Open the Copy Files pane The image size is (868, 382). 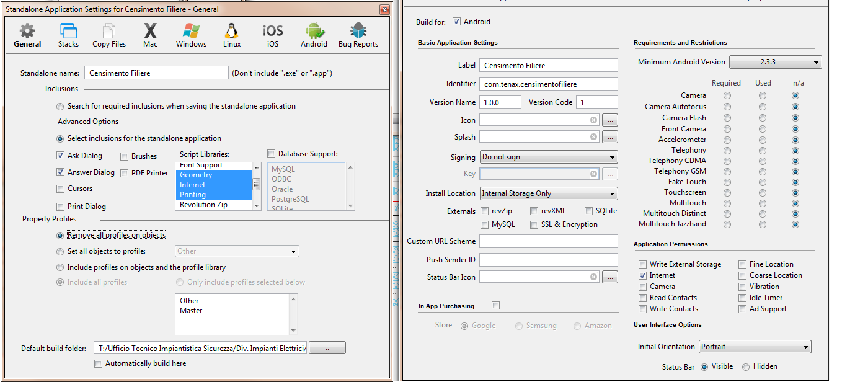coord(109,35)
